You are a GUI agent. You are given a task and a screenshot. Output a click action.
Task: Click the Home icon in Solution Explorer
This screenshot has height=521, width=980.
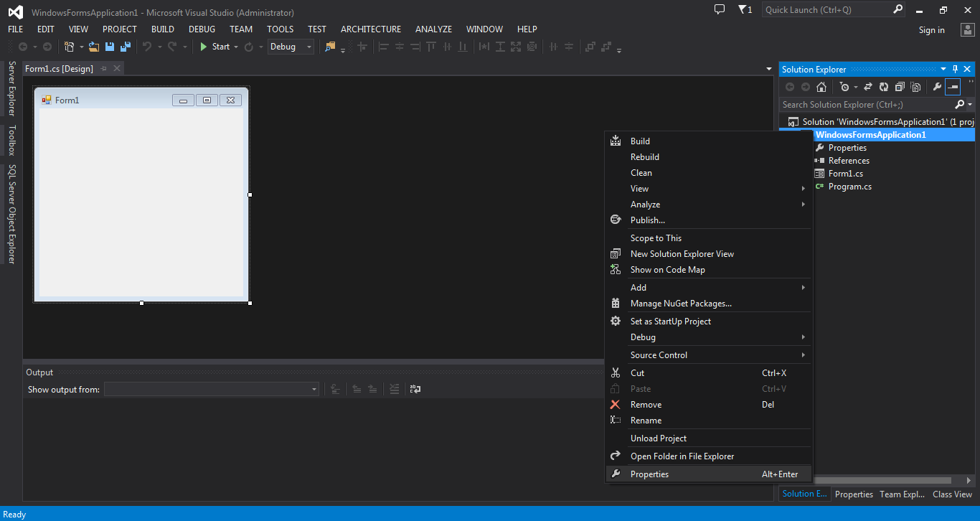pos(821,87)
